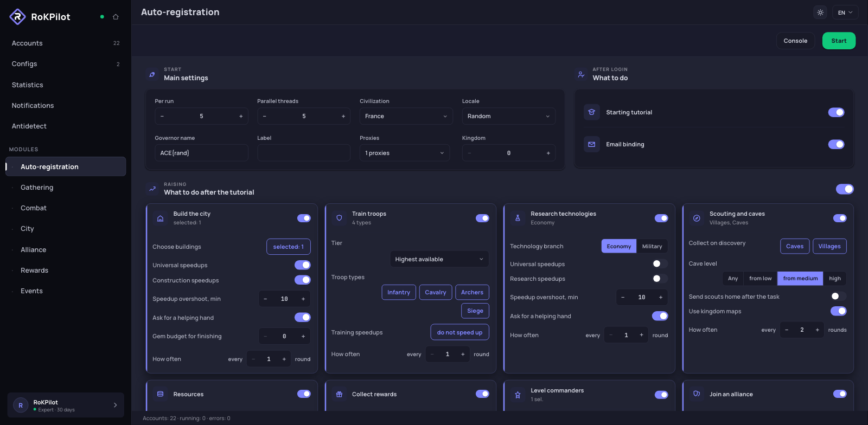This screenshot has width=868, height=425.
Task: Click the Train troops shield icon
Action: (339, 218)
